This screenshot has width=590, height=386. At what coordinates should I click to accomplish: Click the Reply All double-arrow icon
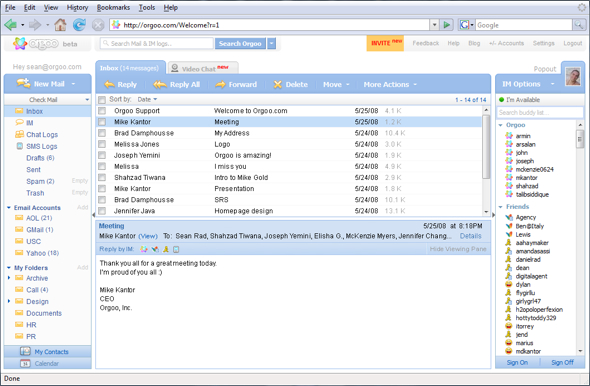(160, 85)
